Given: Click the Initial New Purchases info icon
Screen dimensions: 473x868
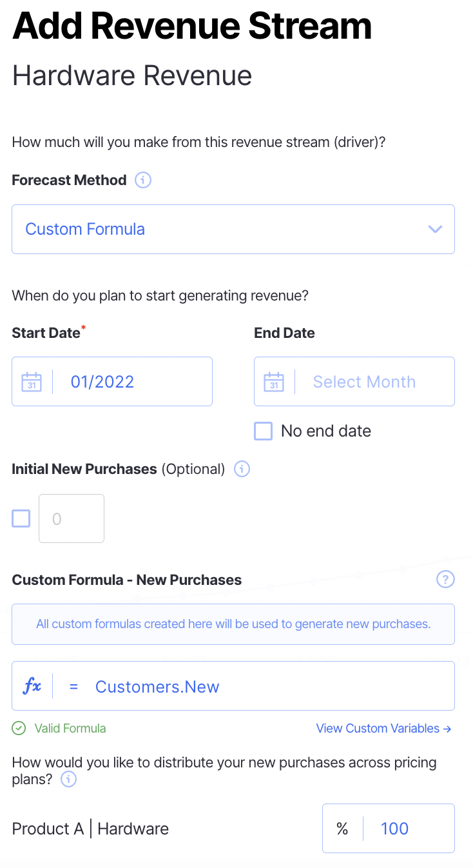Looking at the screenshot, I should coord(242,469).
